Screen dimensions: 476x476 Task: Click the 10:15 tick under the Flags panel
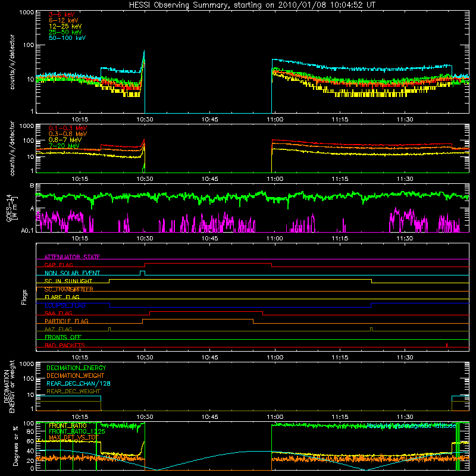click(x=80, y=358)
